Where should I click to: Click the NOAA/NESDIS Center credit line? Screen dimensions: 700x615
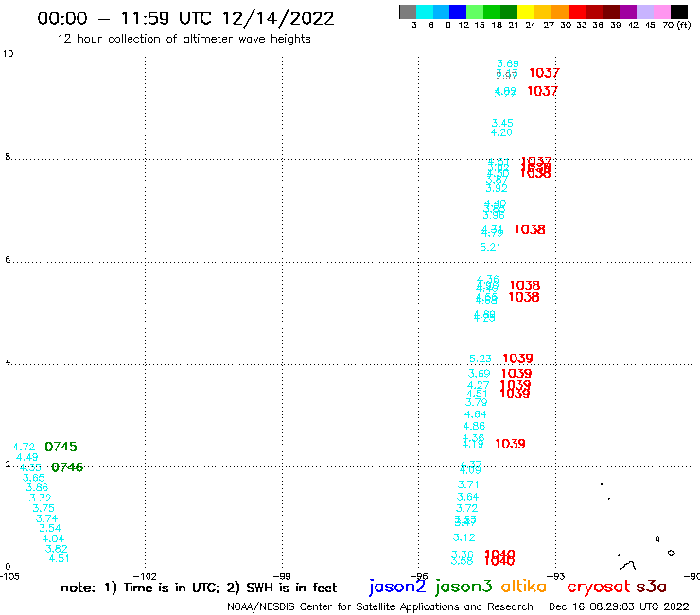coord(380,606)
